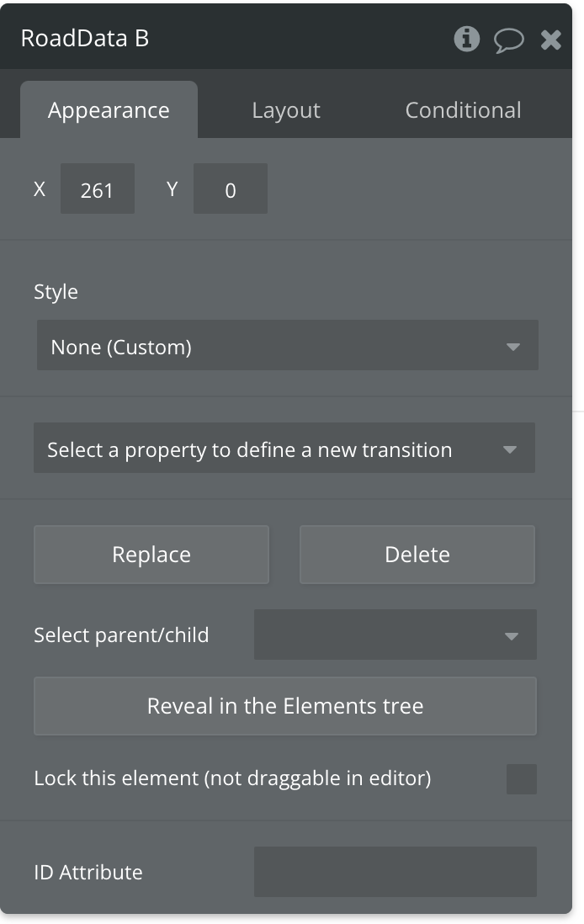584x924 pixels.
Task: Open the new transition property dropdown
Action: point(269,449)
